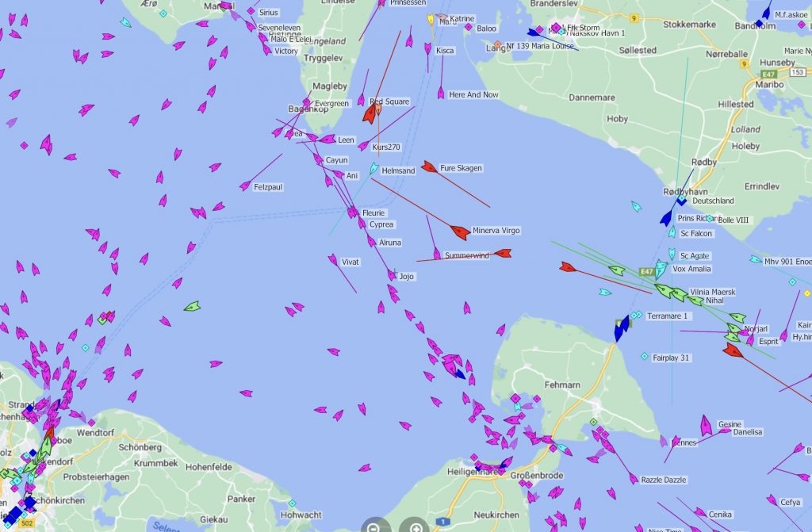
Task: Select the magenta Razzle Dazzle boat icon
Action: click(x=633, y=478)
